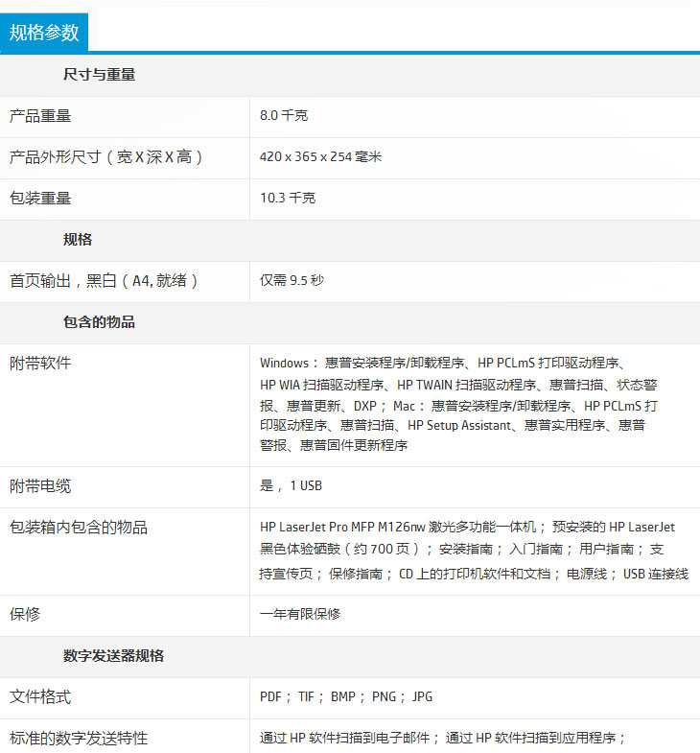Select the 一年有限保修 value
The image size is (700, 753).
coord(300,614)
